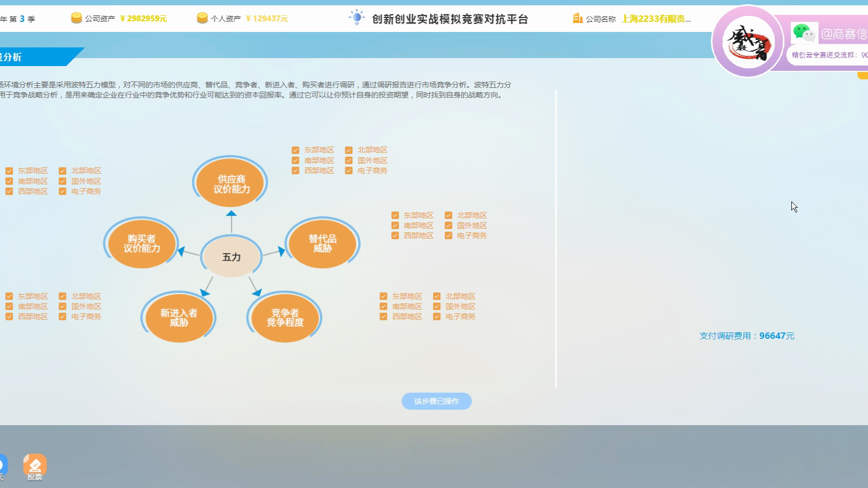868x488 pixels.
Task: Click the 五力 center node of the diagram
Action: (231, 257)
